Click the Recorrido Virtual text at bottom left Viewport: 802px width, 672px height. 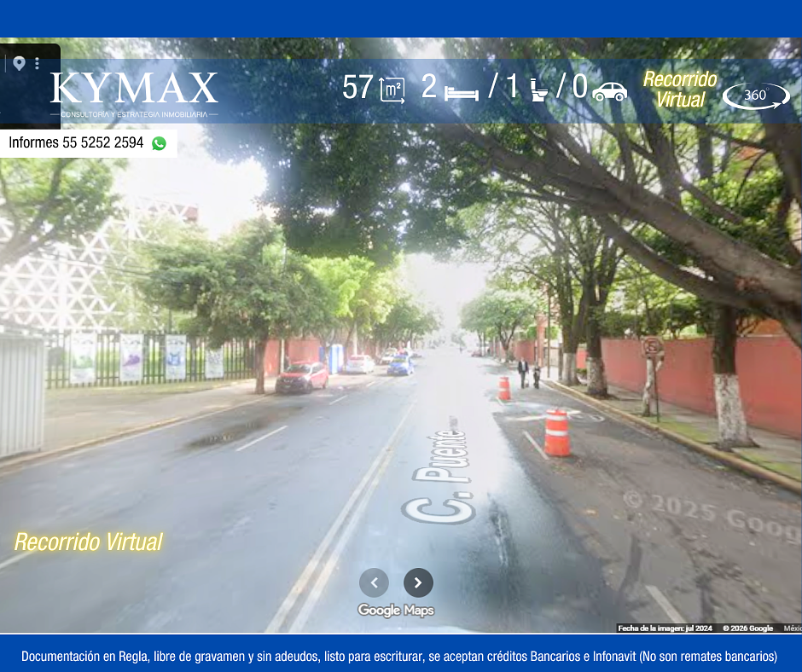pos(89,542)
